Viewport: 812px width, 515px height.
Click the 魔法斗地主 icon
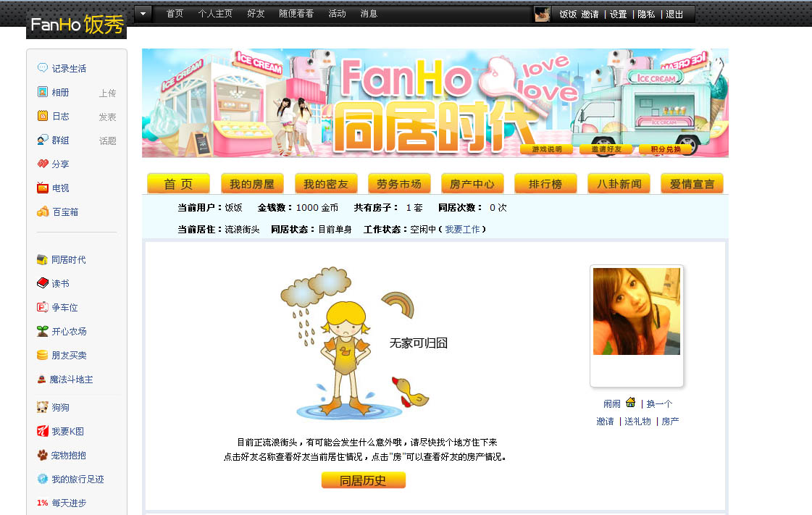click(41, 379)
